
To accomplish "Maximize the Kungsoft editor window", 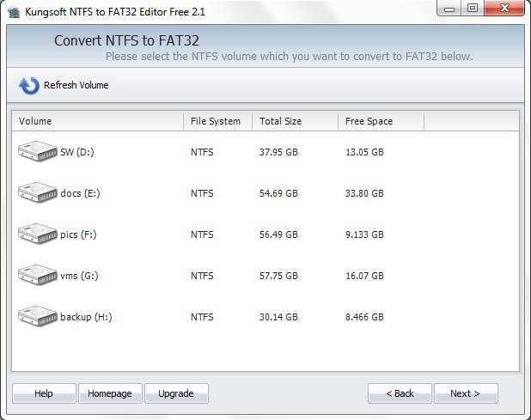I will click(472, 9).
